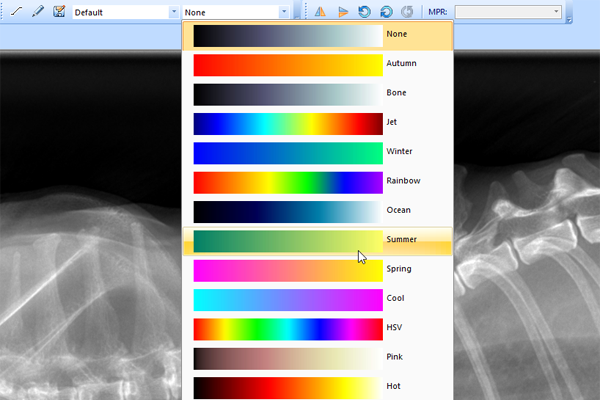The width and height of the screenshot is (600, 400).
Task: Open the MPR combo box
Action: (508, 12)
